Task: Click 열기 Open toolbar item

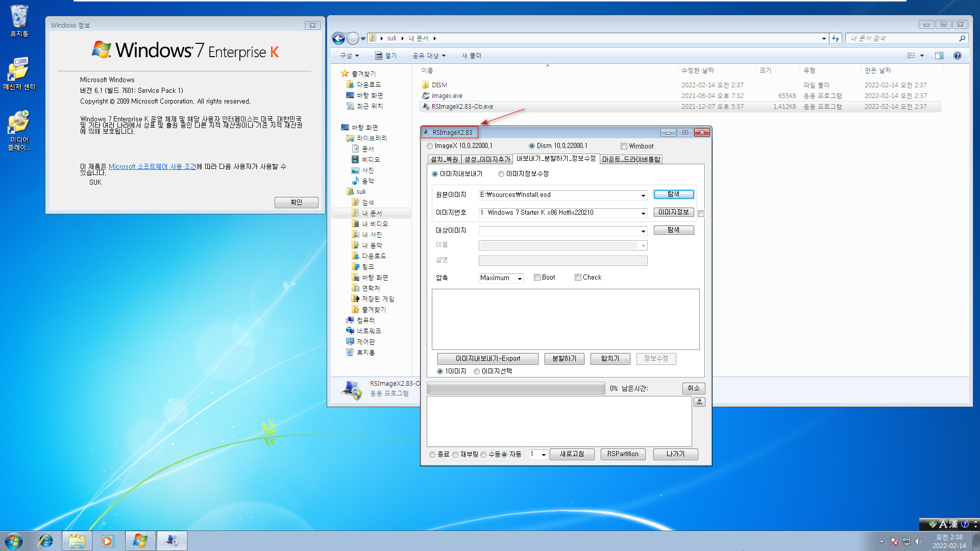Action: click(x=386, y=56)
